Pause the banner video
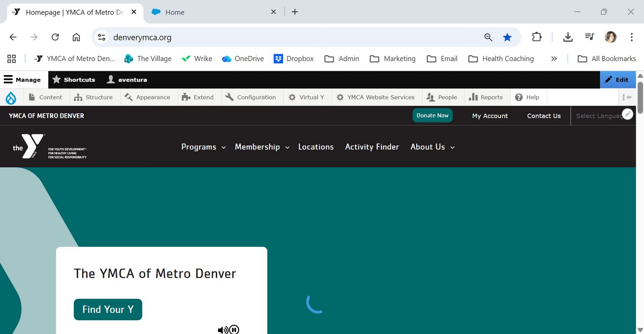This screenshot has width=644, height=334. (x=234, y=330)
